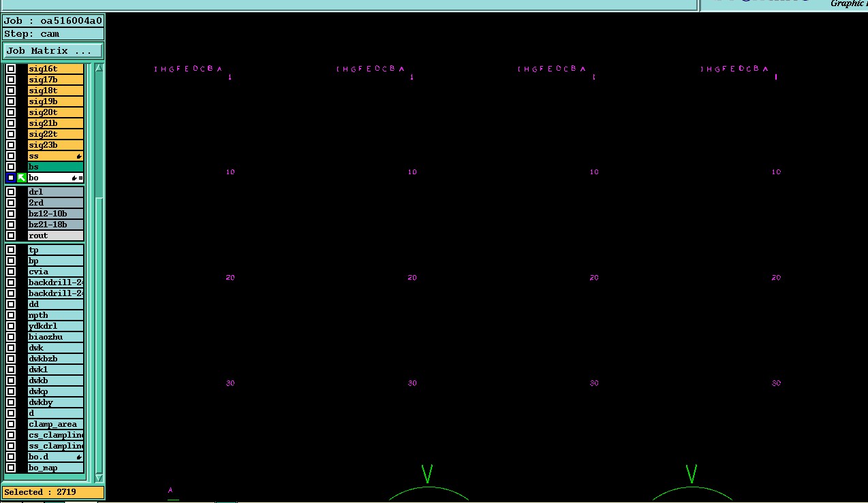
Task: Select the bo_map layer entry
Action: (x=56, y=468)
